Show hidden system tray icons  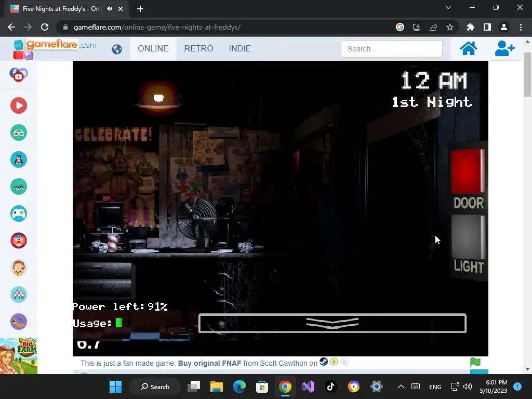pyautogui.click(x=401, y=387)
